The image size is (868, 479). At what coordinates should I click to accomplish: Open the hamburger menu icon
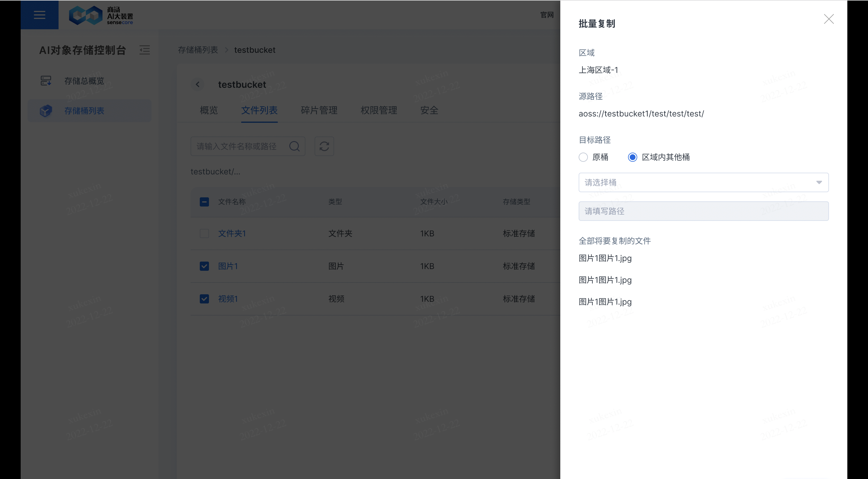click(x=39, y=15)
